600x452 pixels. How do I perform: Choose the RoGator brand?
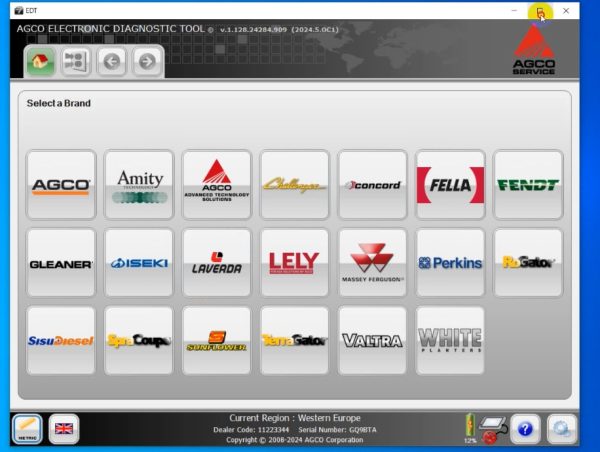pos(528,263)
